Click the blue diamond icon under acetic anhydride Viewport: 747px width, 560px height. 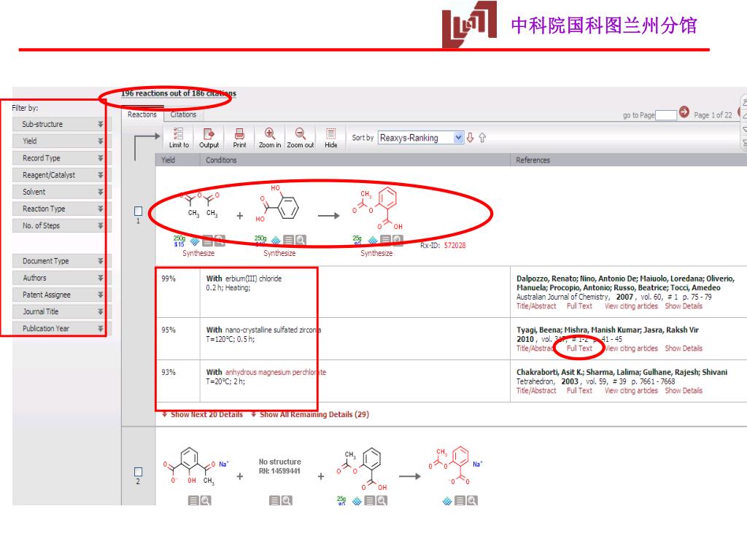(x=195, y=241)
